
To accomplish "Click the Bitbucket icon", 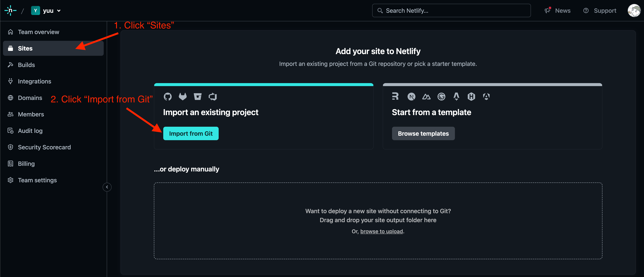I will (198, 97).
